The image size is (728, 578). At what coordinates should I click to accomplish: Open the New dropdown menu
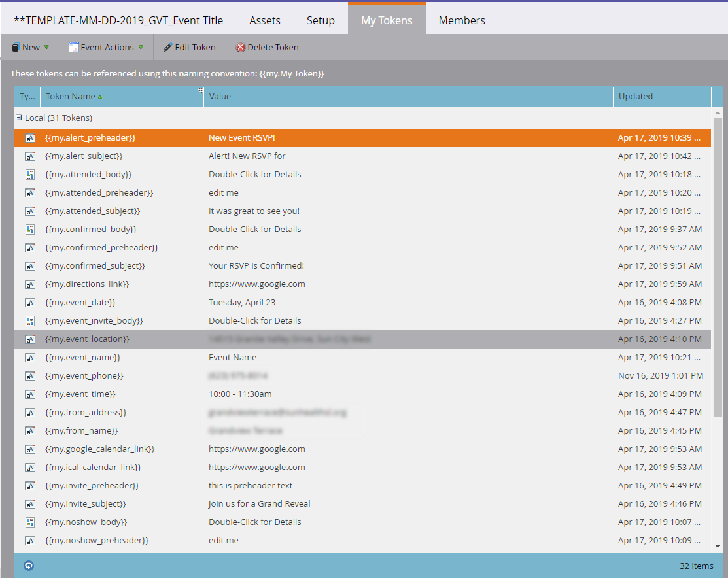(x=31, y=47)
